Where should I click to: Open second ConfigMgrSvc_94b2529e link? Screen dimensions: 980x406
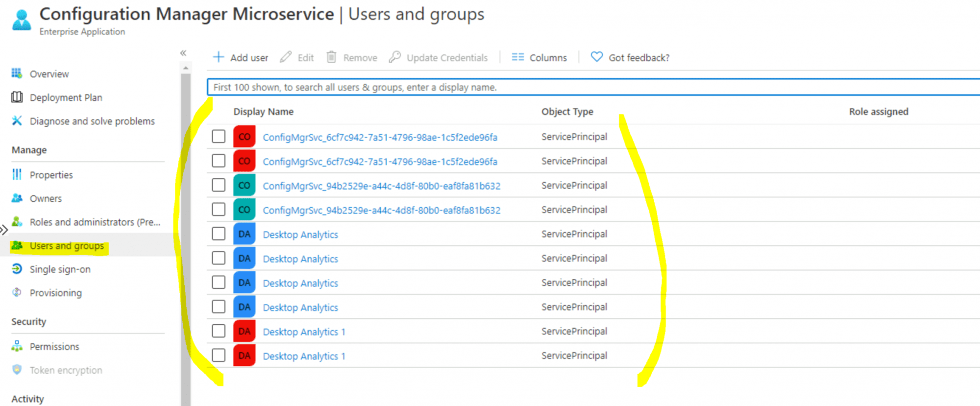tap(381, 210)
